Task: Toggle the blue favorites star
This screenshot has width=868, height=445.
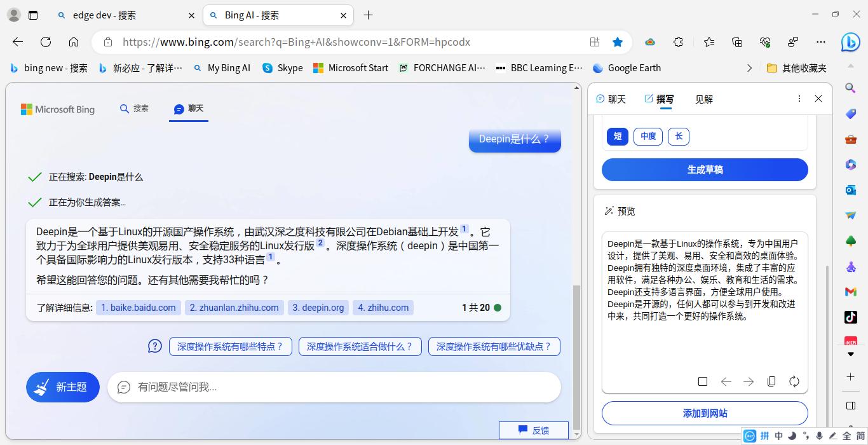Action: (618, 42)
